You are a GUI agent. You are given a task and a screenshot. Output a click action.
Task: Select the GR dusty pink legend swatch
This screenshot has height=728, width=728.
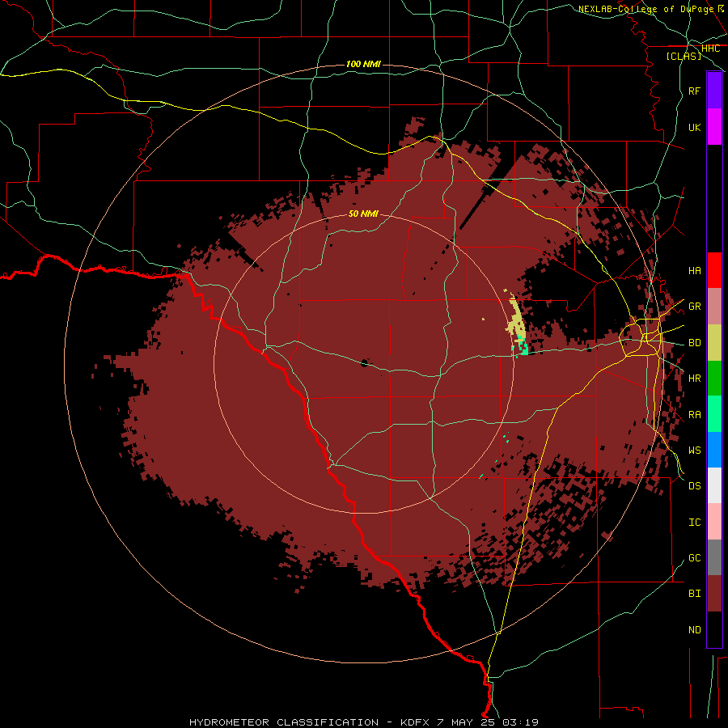point(714,306)
